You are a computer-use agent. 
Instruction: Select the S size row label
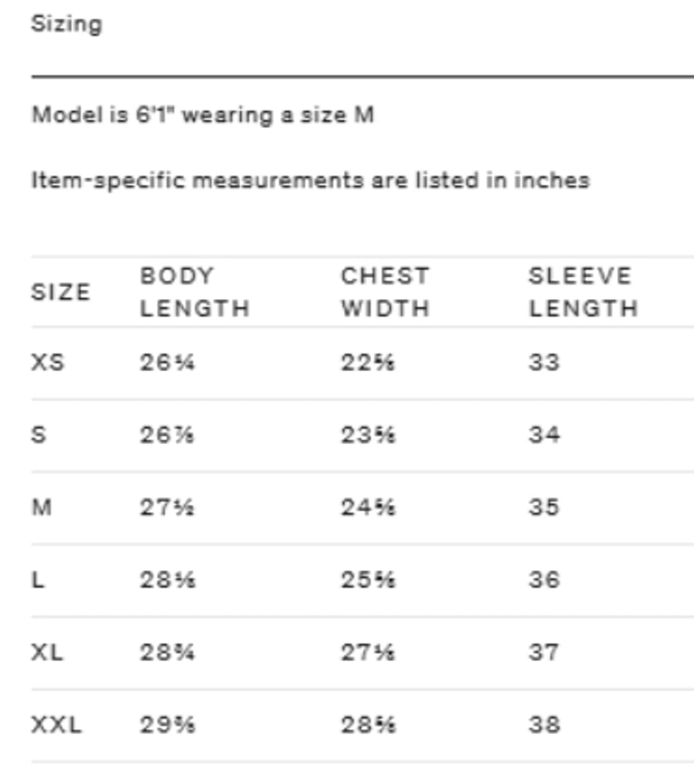point(38,435)
